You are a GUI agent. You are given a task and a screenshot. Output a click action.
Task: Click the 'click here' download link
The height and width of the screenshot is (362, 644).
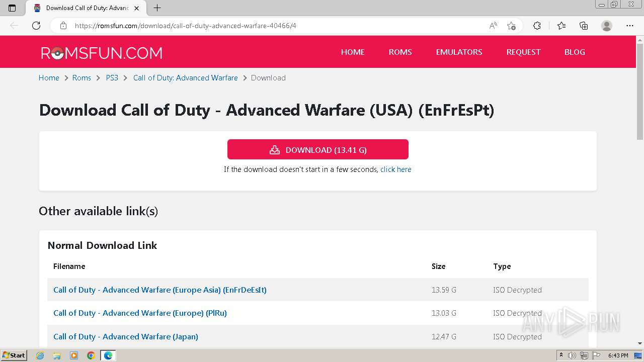[x=395, y=169]
